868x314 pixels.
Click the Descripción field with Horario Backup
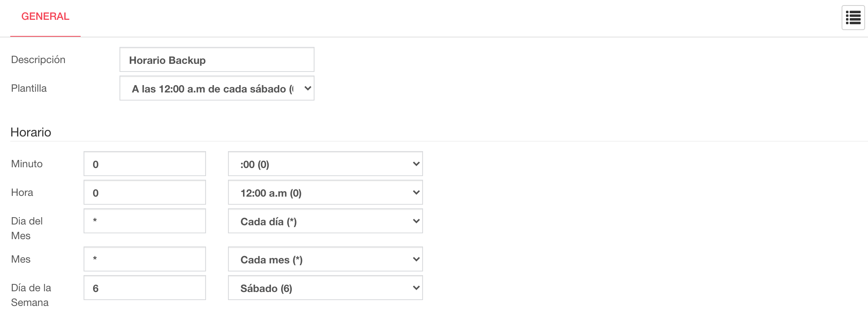point(217,59)
